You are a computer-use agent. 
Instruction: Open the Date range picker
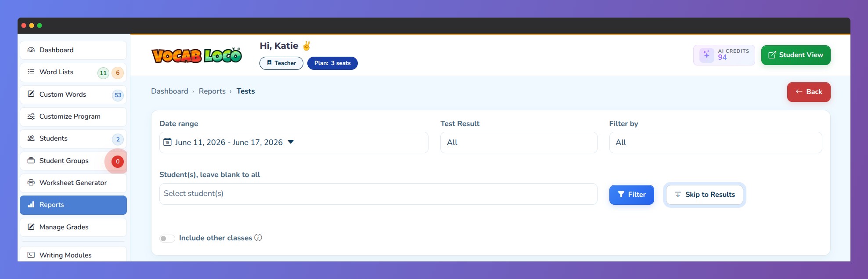pos(294,142)
